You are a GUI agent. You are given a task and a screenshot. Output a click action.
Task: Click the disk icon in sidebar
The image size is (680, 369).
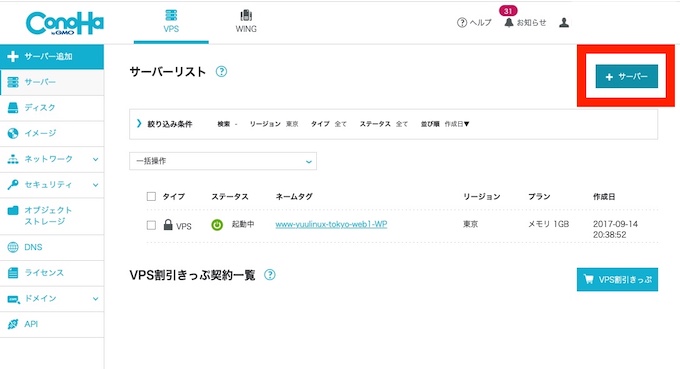(x=13, y=108)
